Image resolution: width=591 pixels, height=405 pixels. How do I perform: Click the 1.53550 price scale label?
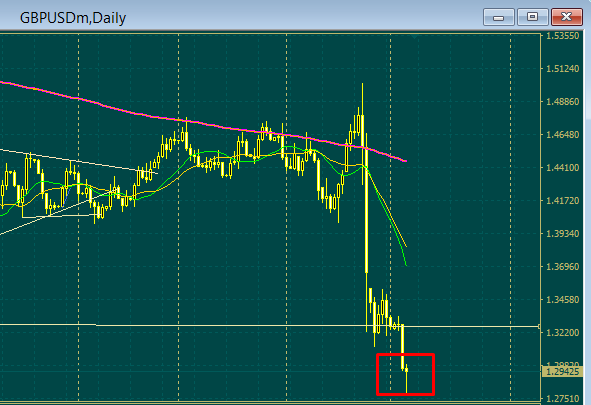tap(562, 36)
